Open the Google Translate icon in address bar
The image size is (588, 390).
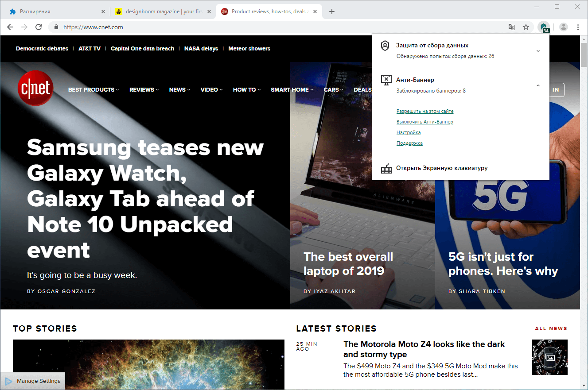[x=512, y=27]
